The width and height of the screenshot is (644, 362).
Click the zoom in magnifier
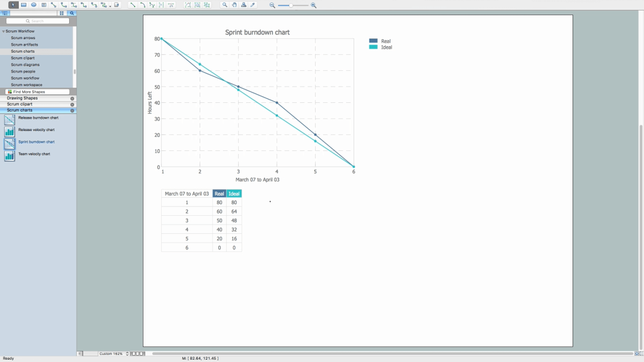coord(313,5)
